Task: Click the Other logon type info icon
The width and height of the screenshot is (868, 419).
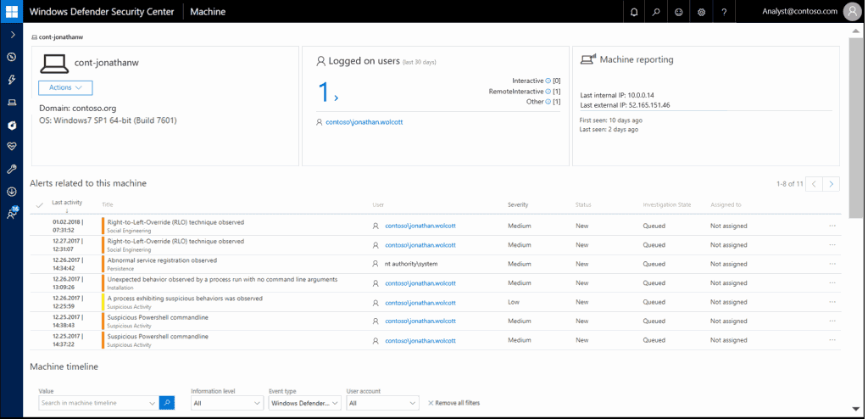Action: (548, 102)
